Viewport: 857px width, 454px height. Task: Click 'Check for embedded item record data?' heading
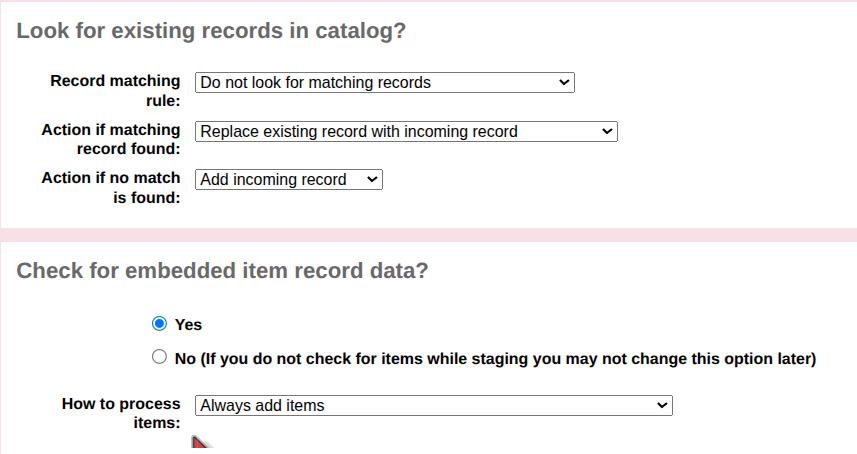point(222,271)
